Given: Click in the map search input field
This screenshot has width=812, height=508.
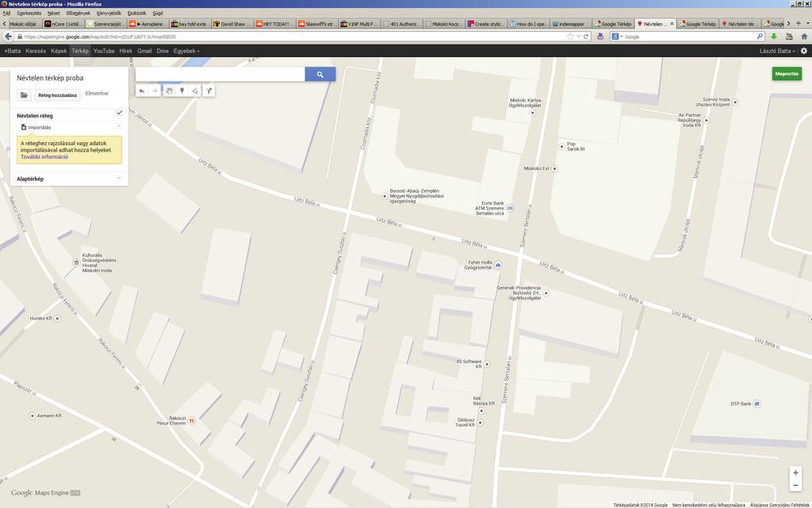Looking at the screenshot, I should click(220, 75).
